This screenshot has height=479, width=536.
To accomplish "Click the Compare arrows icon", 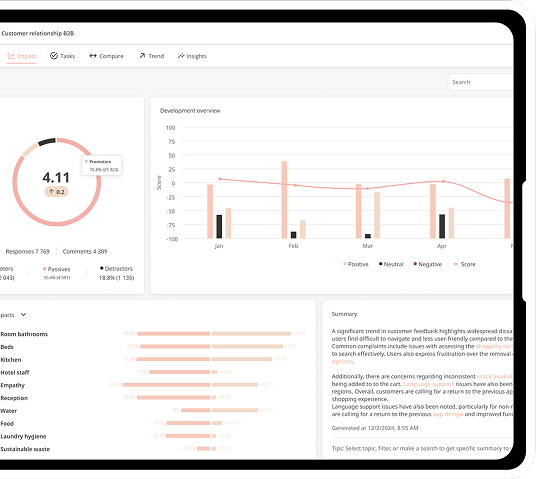I will click(93, 56).
